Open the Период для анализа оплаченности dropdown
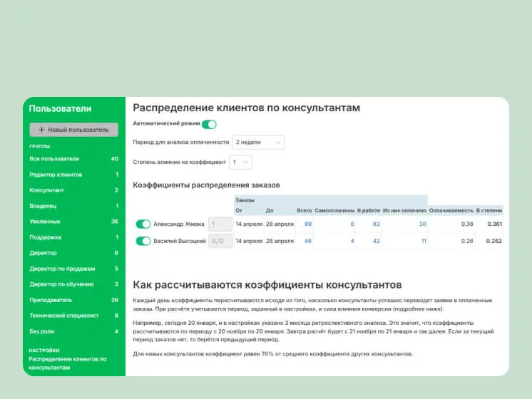532x399 pixels. click(258, 142)
